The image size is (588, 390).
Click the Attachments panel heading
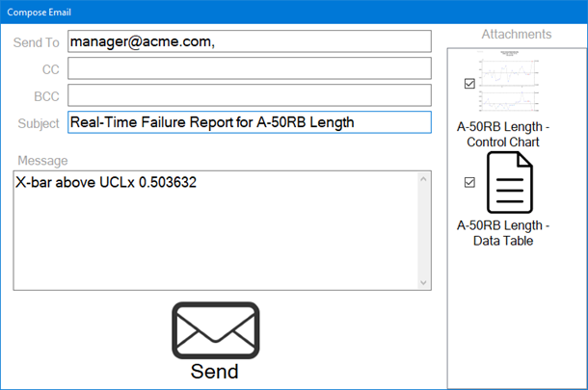(516, 34)
